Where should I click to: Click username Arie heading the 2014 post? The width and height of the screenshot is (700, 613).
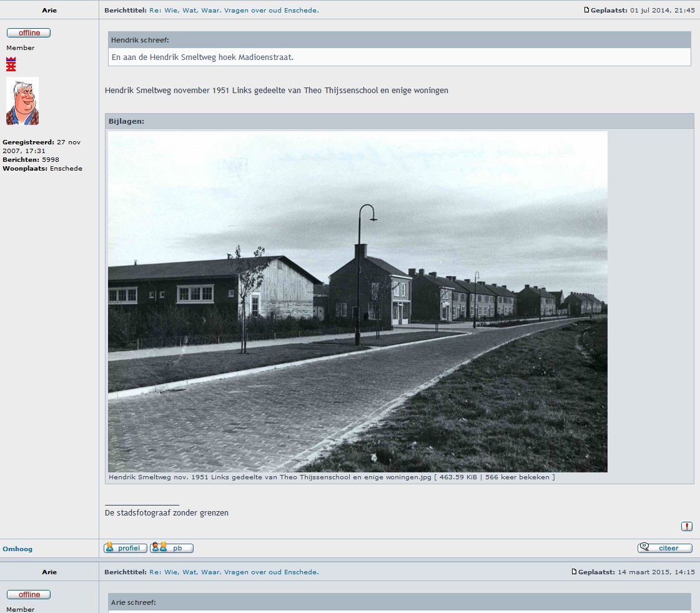[x=49, y=10]
